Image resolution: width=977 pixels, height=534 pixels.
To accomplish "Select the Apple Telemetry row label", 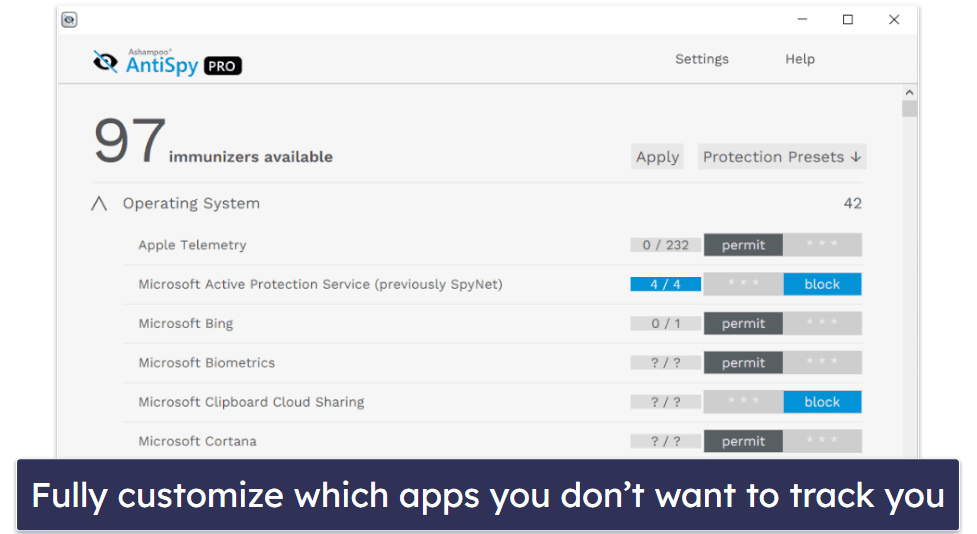I will click(193, 245).
